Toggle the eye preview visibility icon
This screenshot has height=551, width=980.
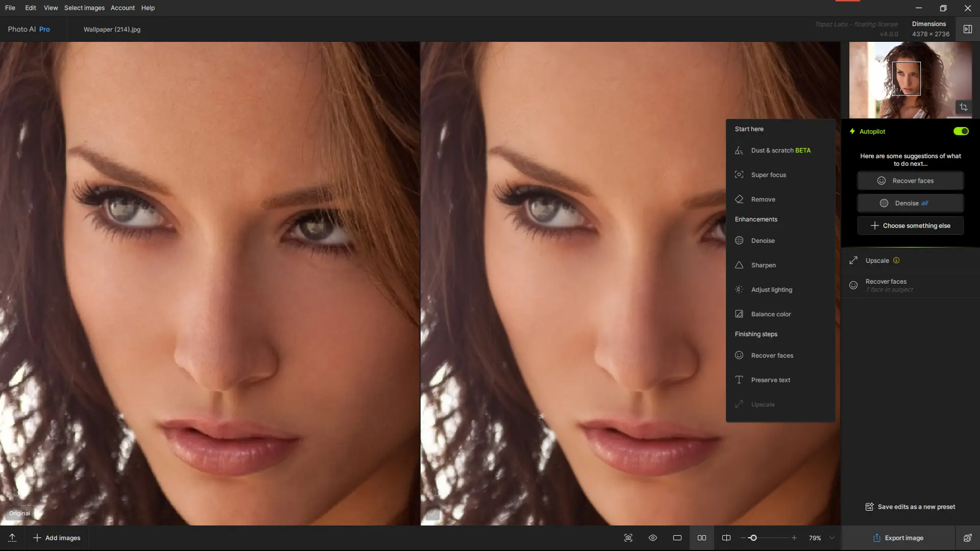(653, 538)
